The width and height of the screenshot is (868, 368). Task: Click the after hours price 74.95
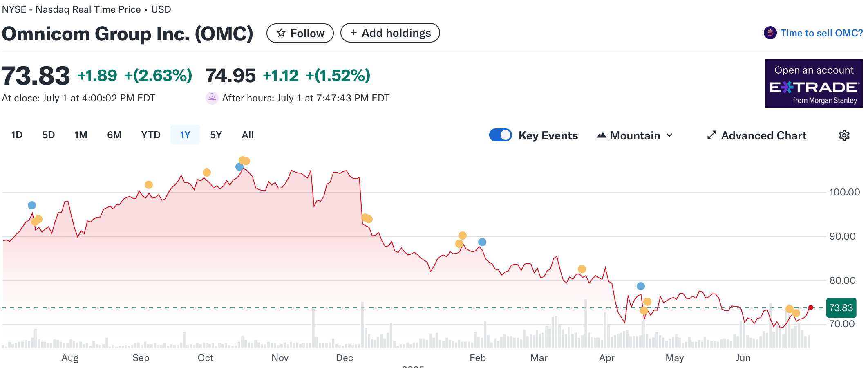coord(230,76)
